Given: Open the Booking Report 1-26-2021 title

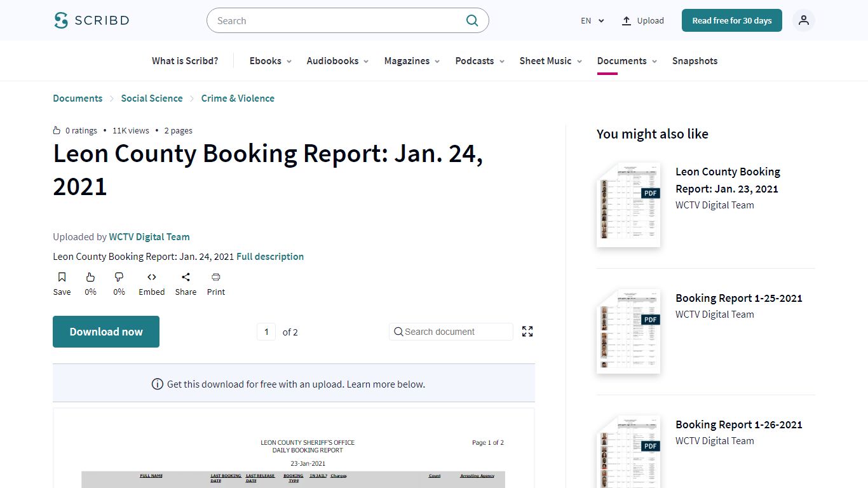Looking at the screenshot, I should point(739,424).
